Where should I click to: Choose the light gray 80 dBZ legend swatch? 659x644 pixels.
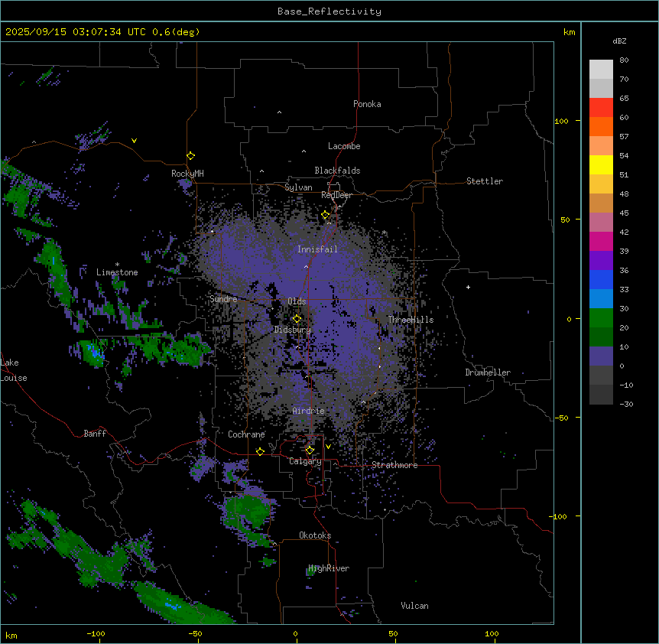(x=601, y=70)
